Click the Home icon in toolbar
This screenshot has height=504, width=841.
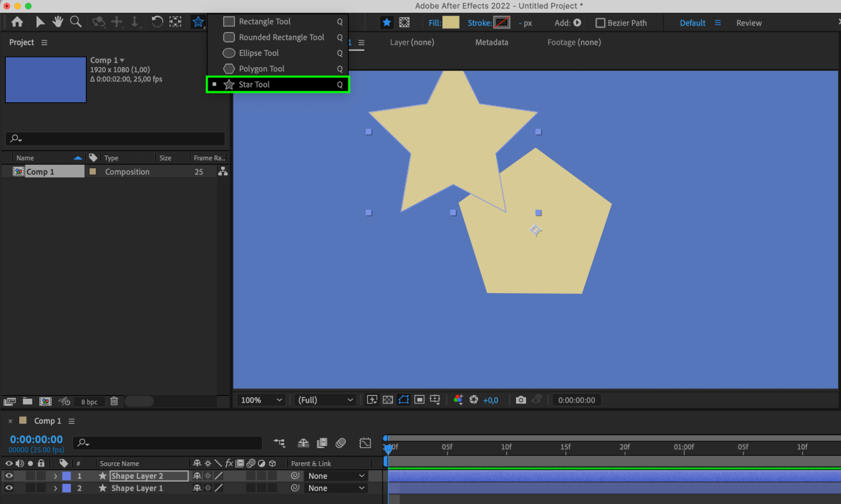point(17,22)
